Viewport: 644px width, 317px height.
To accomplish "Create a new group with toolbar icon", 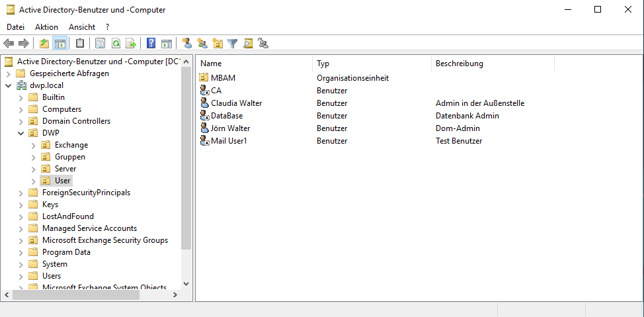I will (x=202, y=44).
